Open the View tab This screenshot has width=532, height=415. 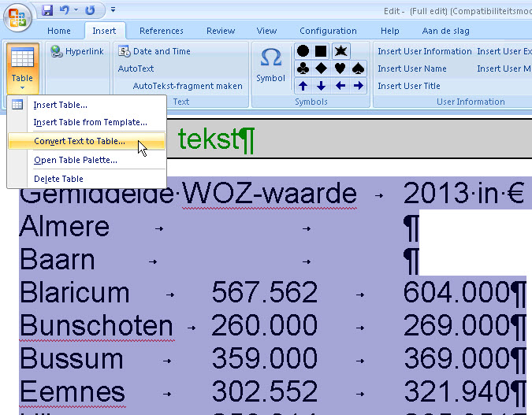click(x=266, y=31)
